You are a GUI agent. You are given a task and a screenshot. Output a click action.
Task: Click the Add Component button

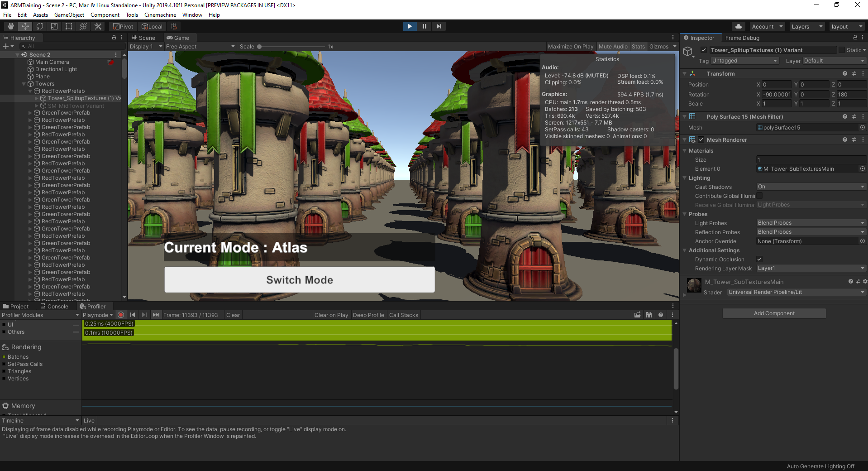[x=774, y=313]
